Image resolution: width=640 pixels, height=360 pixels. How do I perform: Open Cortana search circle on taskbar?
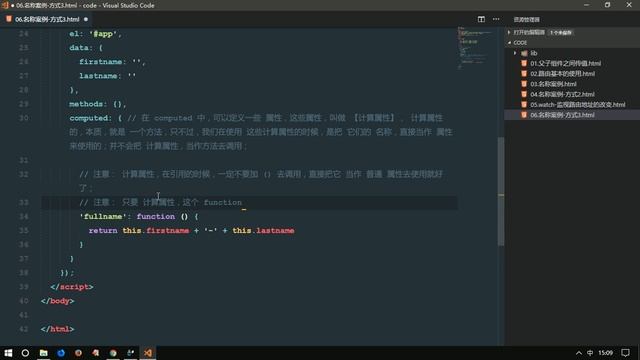[25, 353]
